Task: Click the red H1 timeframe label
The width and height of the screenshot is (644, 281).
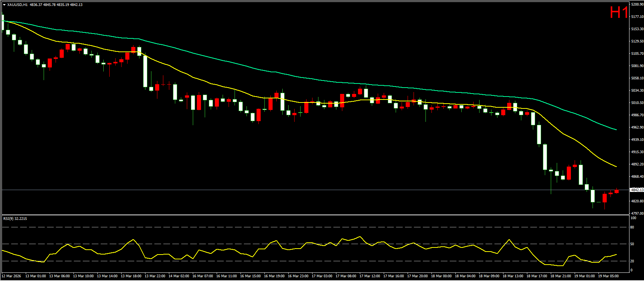Action: tap(619, 13)
